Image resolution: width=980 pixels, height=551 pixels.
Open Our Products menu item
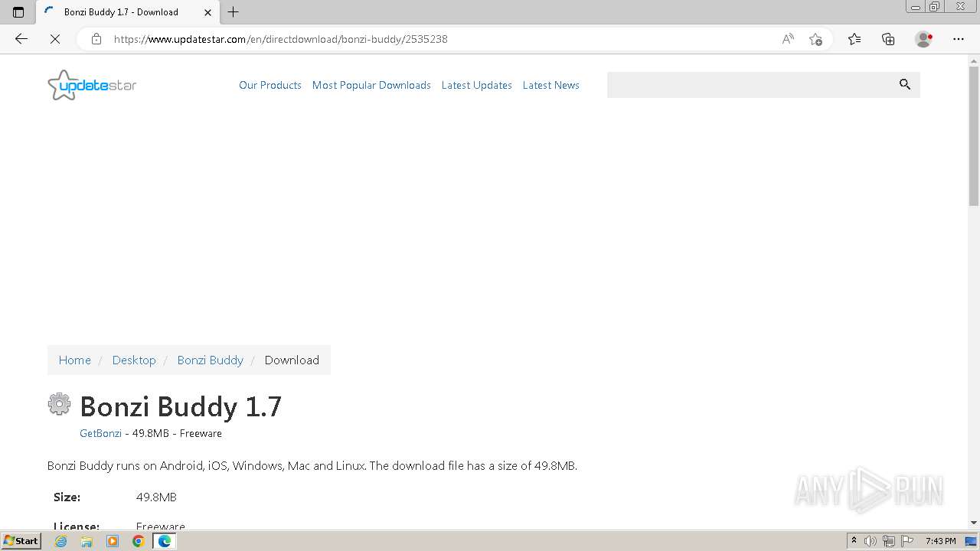pyautogui.click(x=270, y=85)
